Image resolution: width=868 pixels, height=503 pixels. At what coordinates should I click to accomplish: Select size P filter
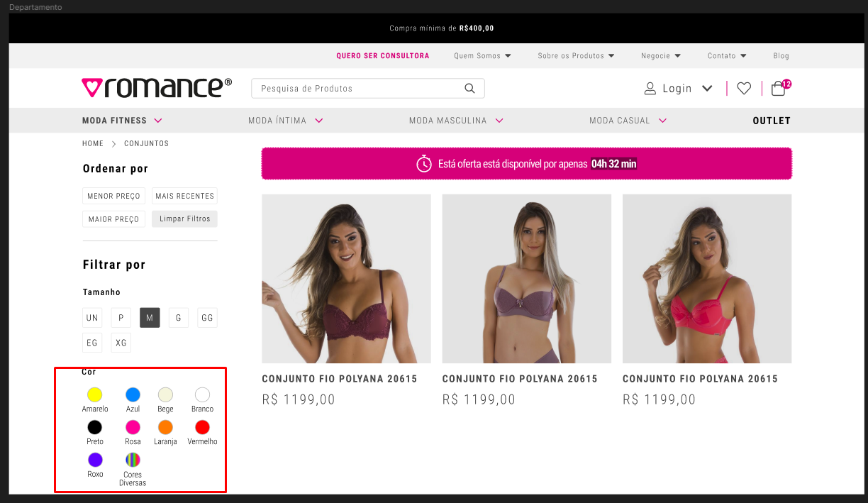pos(121,318)
